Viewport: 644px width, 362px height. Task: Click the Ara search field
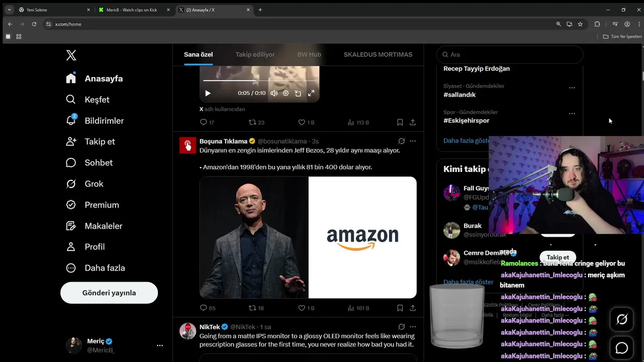510,54
